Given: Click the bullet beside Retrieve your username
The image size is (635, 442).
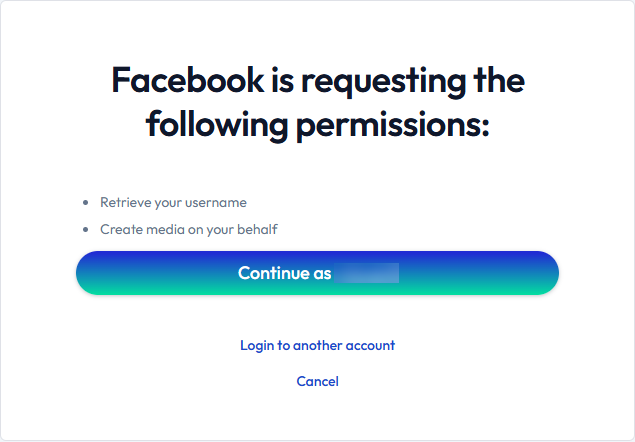Looking at the screenshot, I should pos(86,203).
